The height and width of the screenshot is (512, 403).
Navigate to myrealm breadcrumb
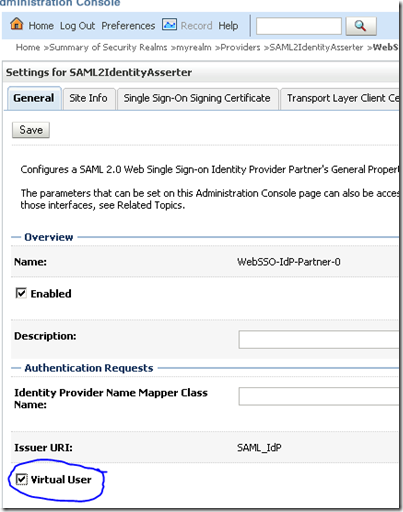(194, 47)
